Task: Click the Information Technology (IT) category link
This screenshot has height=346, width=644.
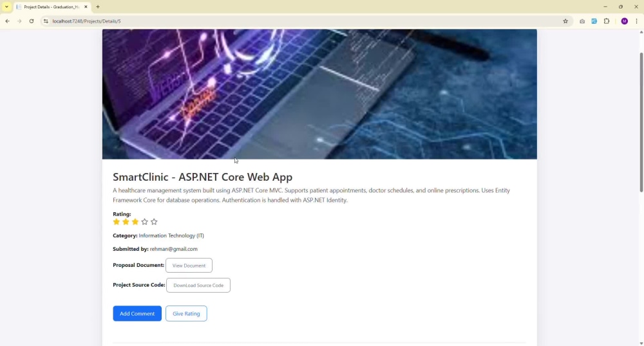Action: click(171, 236)
